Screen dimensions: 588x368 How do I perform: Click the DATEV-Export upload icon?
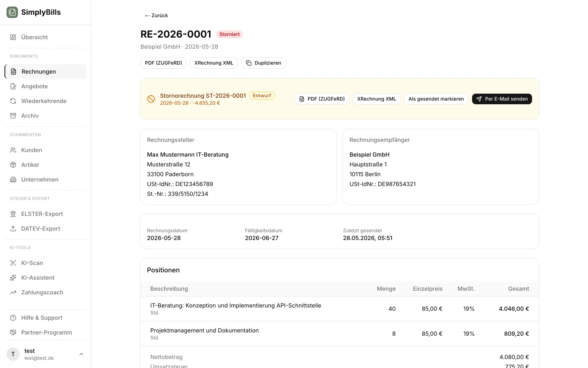pyautogui.click(x=13, y=229)
